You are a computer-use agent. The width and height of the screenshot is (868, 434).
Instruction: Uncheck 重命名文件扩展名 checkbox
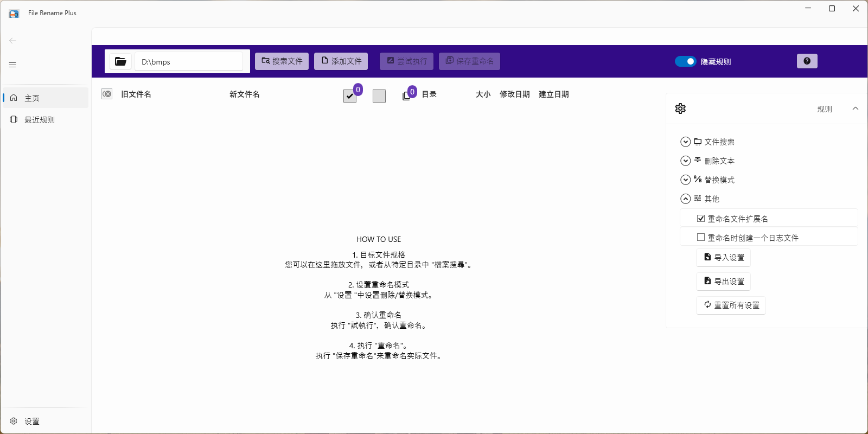point(701,219)
